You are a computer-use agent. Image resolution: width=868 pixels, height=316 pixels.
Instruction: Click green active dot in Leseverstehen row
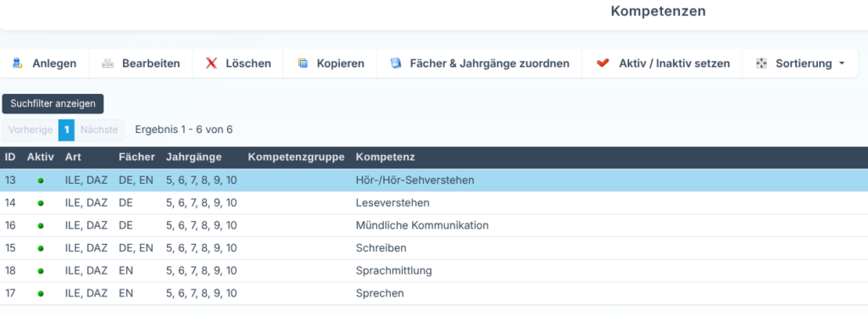point(41,203)
